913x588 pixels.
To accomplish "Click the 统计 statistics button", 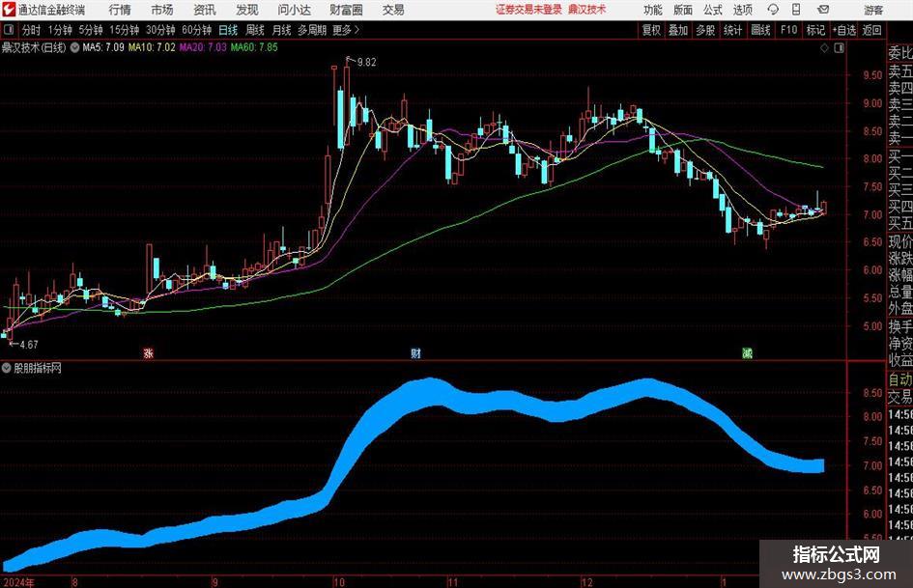I will tap(732, 30).
